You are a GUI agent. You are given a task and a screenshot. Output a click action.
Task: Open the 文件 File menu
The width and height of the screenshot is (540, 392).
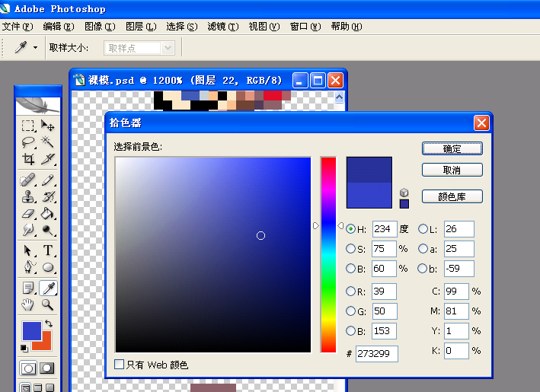tap(18, 27)
